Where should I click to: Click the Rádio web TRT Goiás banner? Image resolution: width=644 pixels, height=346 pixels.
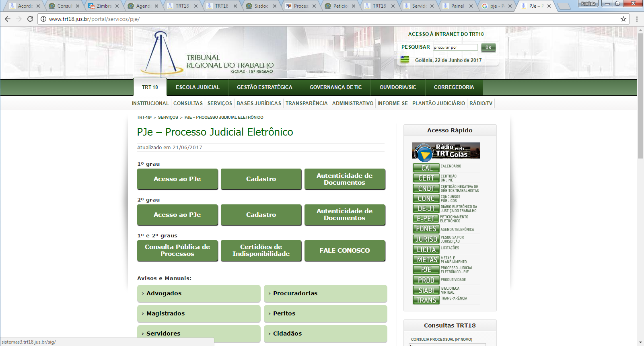click(446, 151)
